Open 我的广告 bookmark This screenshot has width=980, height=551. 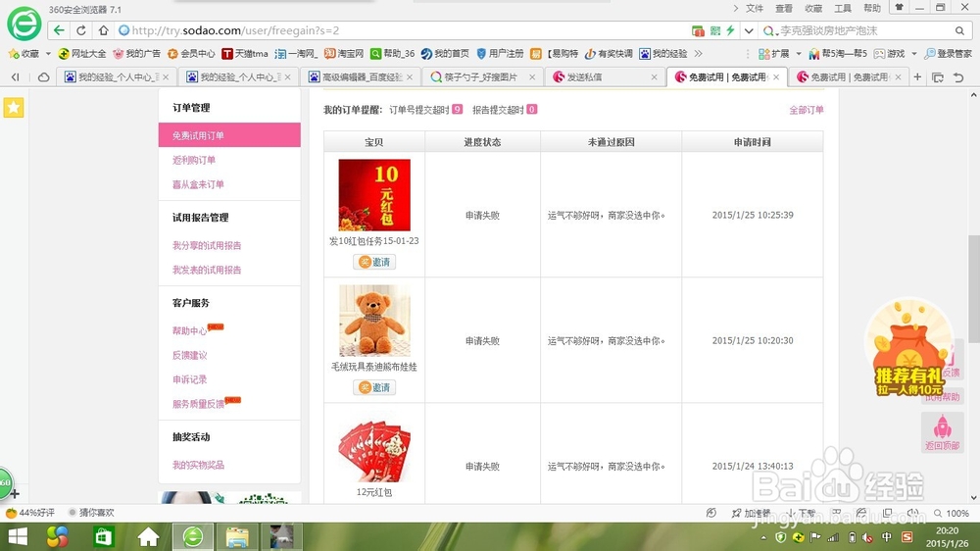click(x=136, y=54)
